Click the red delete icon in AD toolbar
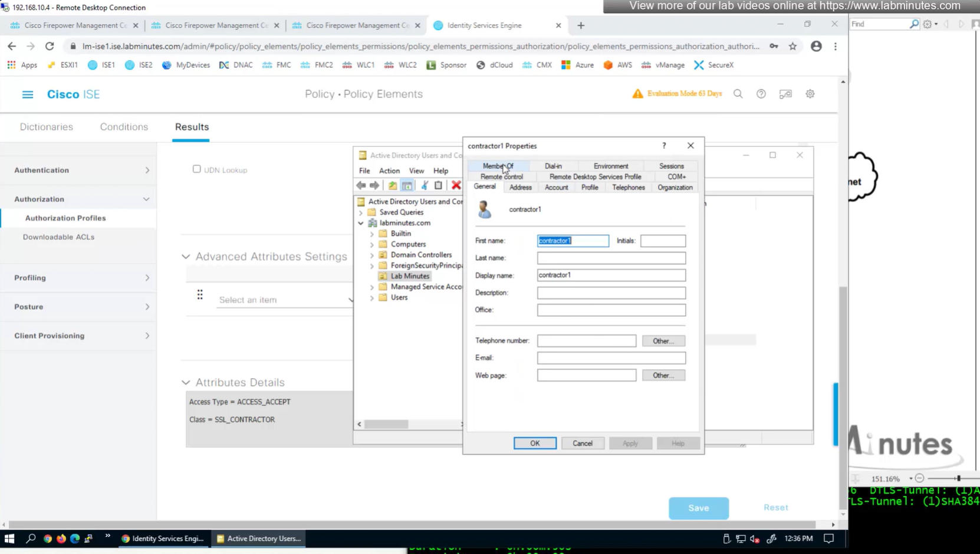980x554 pixels. point(456,185)
